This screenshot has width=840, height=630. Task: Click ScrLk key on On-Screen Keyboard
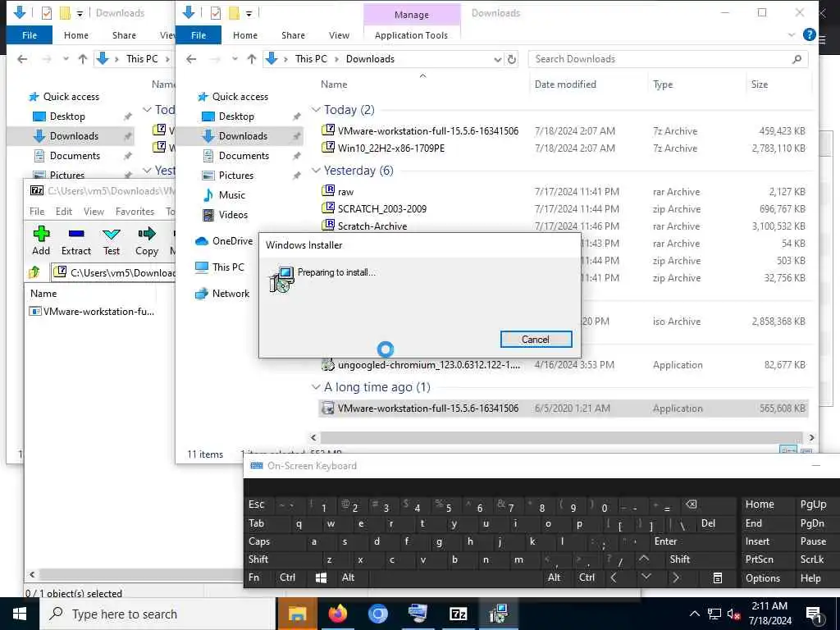pos(812,559)
